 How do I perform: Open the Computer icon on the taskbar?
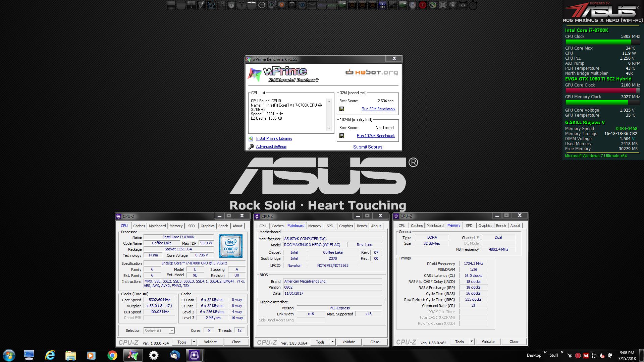(29, 355)
